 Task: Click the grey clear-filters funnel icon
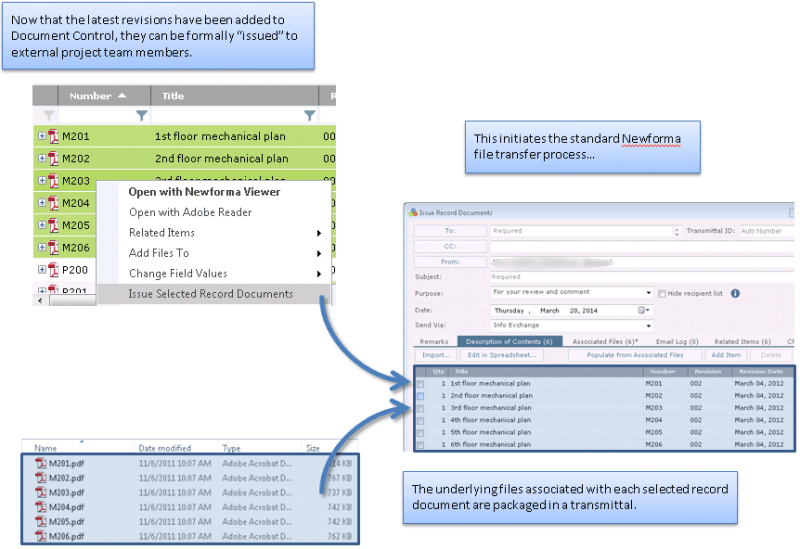tap(48, 116)
